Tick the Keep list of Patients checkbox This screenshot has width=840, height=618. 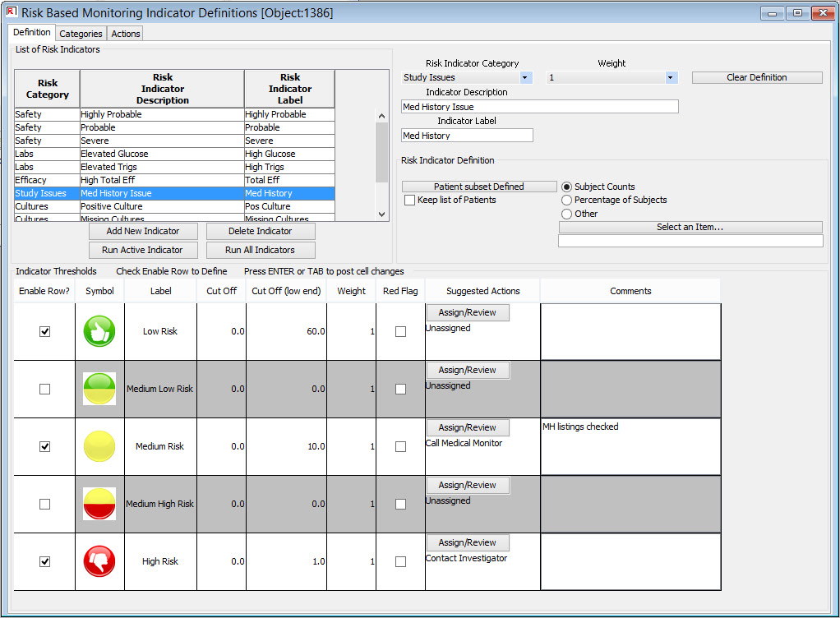point(410,200)
